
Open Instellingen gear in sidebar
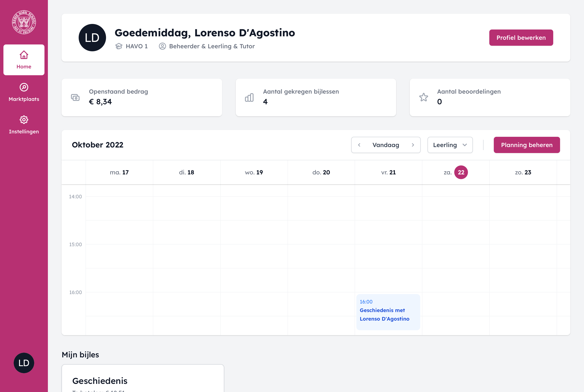click(24, 125)
